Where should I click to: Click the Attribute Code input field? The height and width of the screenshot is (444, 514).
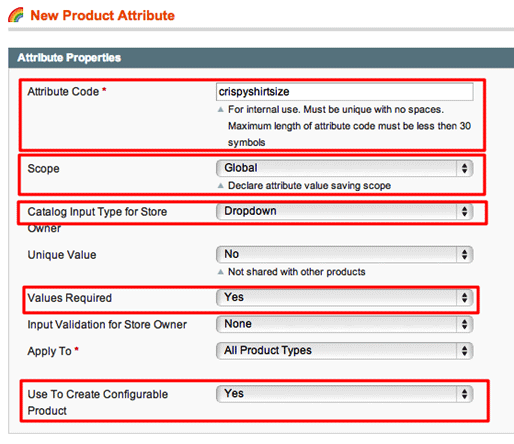click(x=344, y=92)
